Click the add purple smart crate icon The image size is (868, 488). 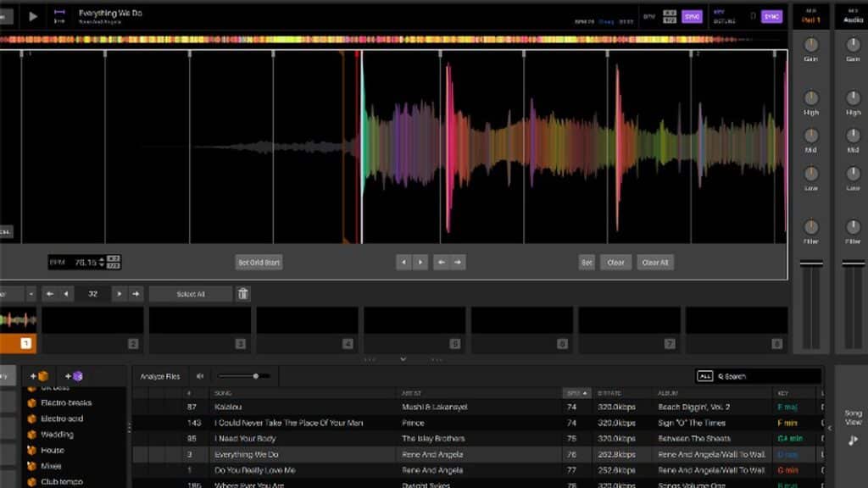click(74, 376)
